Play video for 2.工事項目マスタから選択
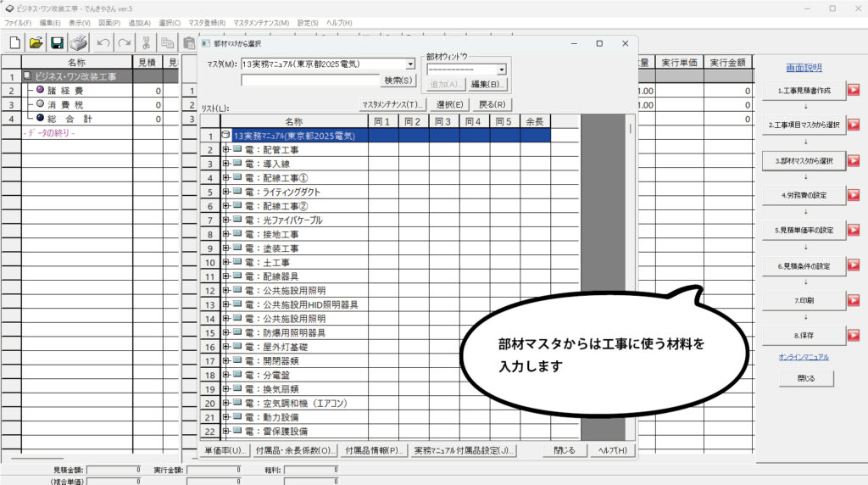868x485 pixels. point(854,125)
